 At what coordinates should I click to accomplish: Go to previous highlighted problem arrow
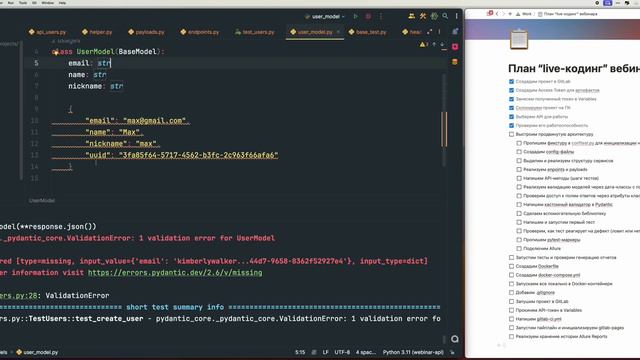click(434, 44)
